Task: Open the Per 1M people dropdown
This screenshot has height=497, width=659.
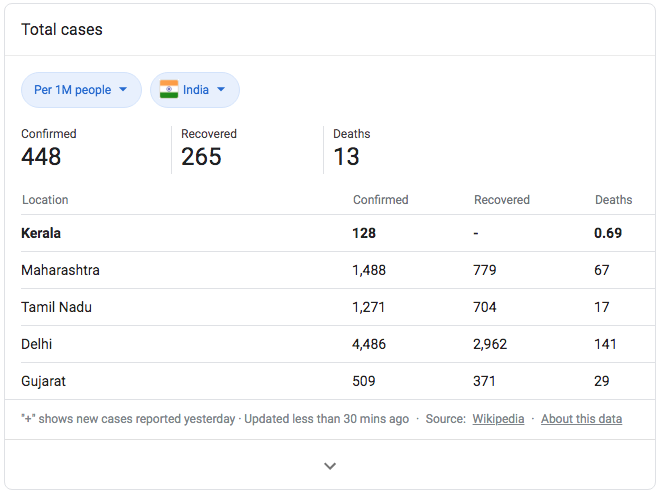Action: click(x=80, y=90)
